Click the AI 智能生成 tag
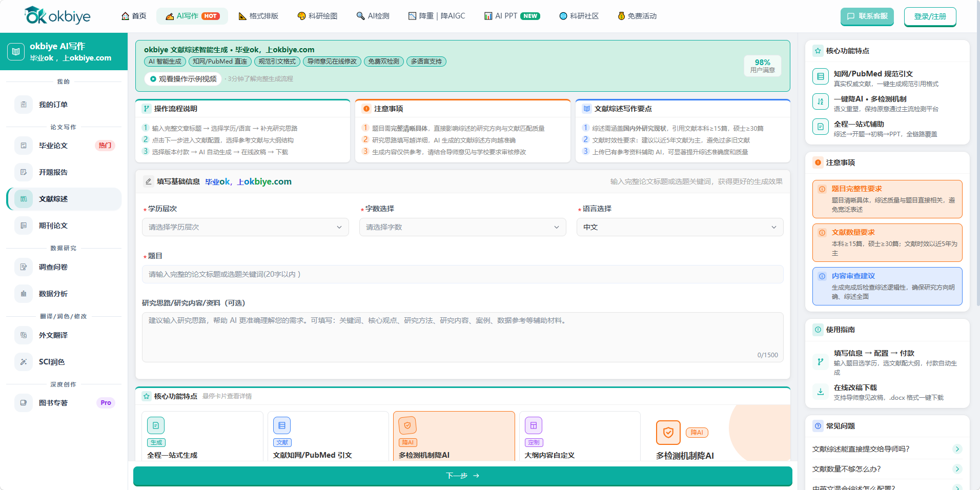The width and height of the screenshot is (980, 490). 165,62
